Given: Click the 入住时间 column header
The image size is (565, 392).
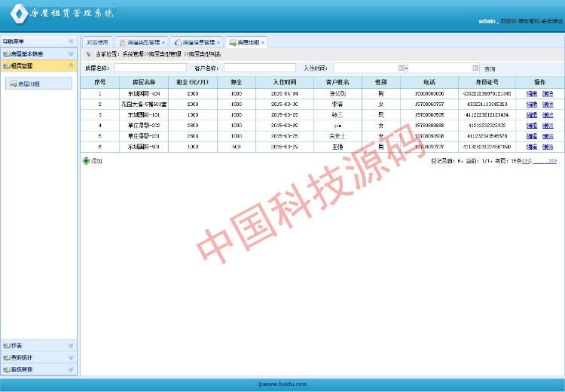Looking at the screenshot, I should [x=285, y=82].
